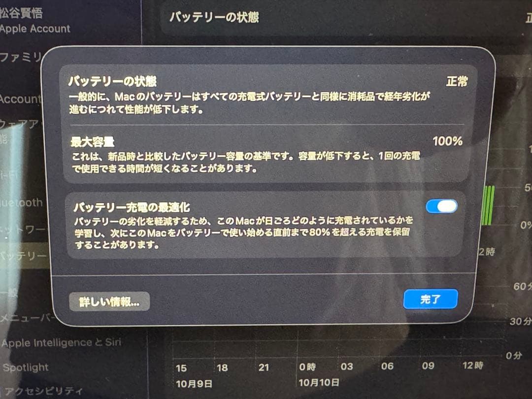Screen dimensions: 532x399
Task: Click the green battery level bars
Action: click(488, 205)
